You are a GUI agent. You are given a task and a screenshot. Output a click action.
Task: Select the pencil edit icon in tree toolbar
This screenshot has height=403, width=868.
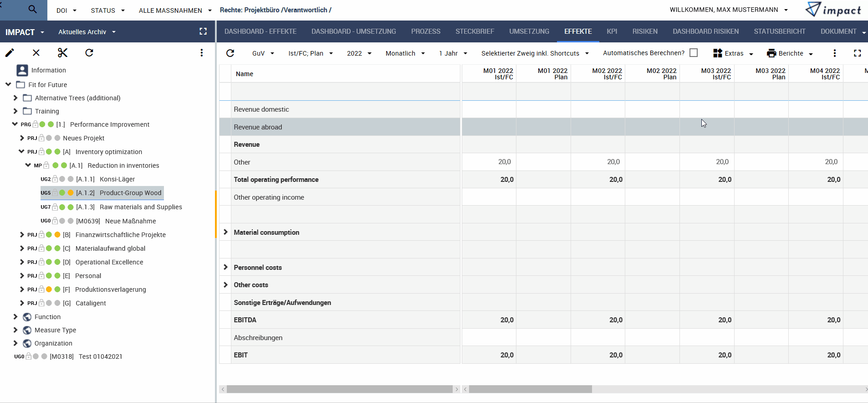10,53
